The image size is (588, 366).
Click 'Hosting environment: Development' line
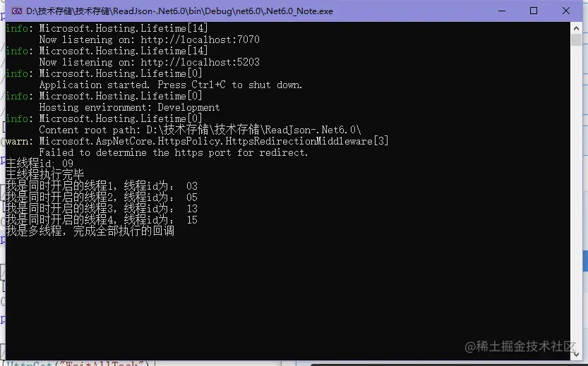[x=129, y=107]
